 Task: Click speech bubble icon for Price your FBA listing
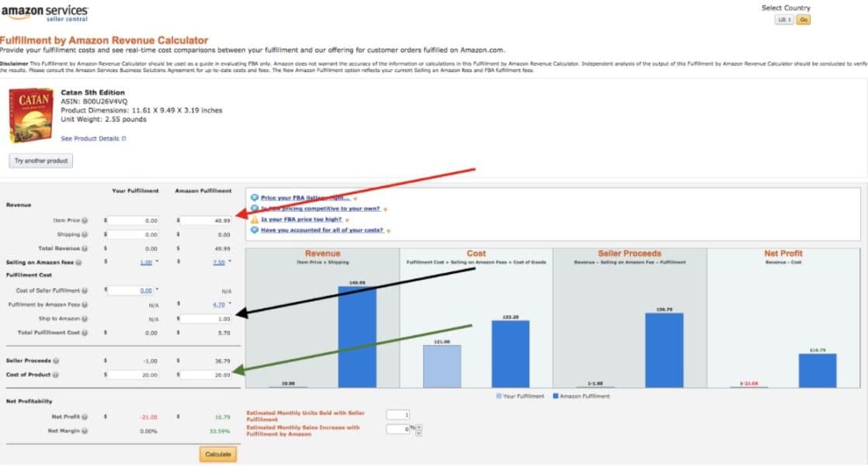point(255,198)
